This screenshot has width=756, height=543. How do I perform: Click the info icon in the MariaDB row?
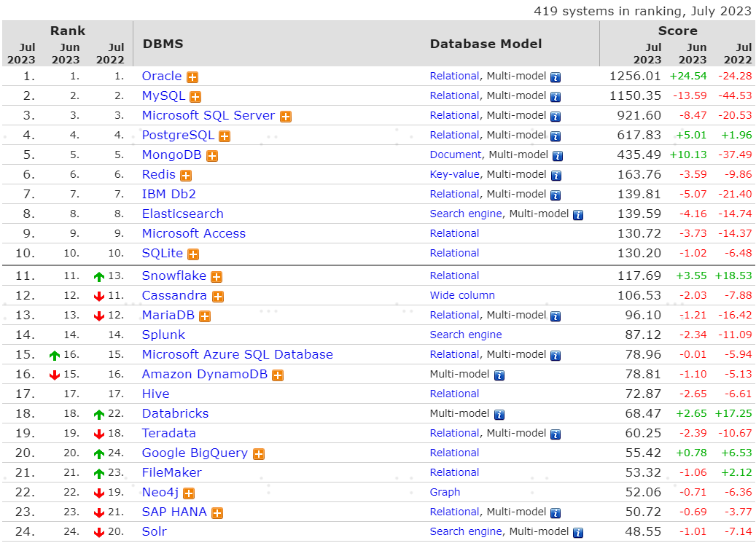click(x=556, y=317)
